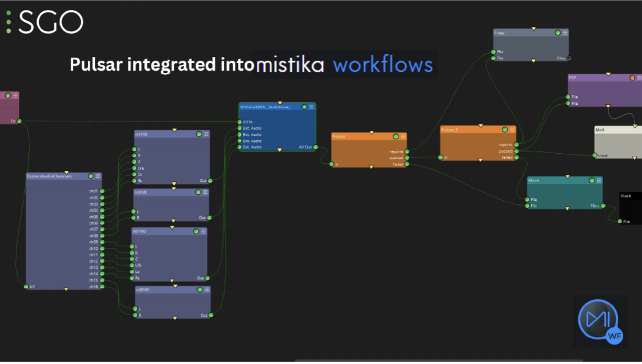Toggle the Pulsar node green status circle

pyautogui.click(x=396, y=136)
